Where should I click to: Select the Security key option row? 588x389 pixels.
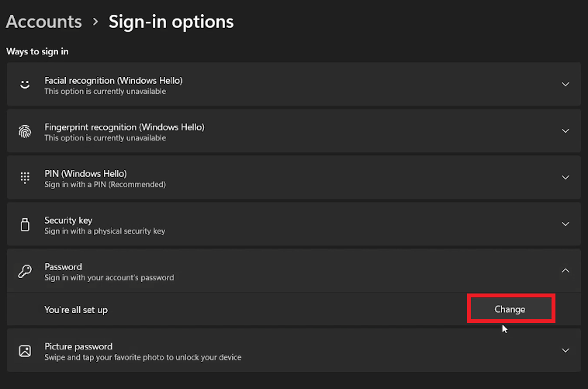[69, 221]
